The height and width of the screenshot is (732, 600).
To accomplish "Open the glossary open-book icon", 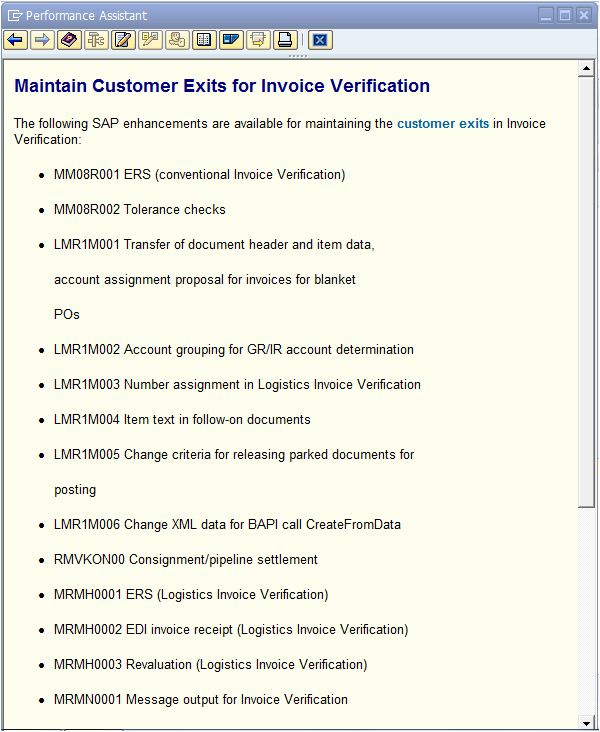I will point(205,40).
